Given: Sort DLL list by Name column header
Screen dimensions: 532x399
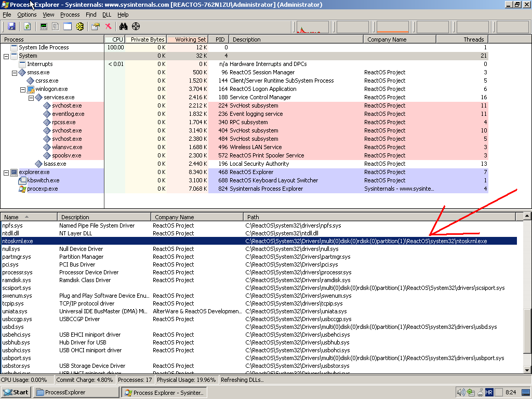Looking at the screenshot, I should point(29,217).
